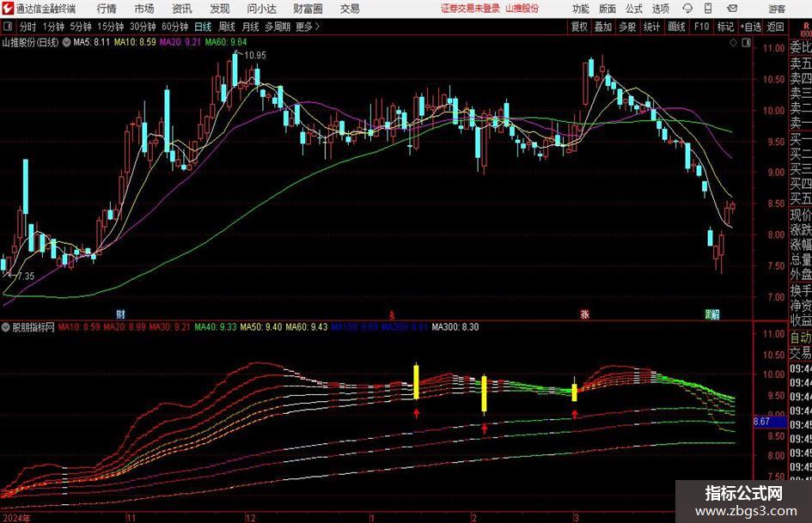Viewport: 812px width, 523px height.
Task: Open the mobile phone icon in top bar
Action: coord(708,9)
